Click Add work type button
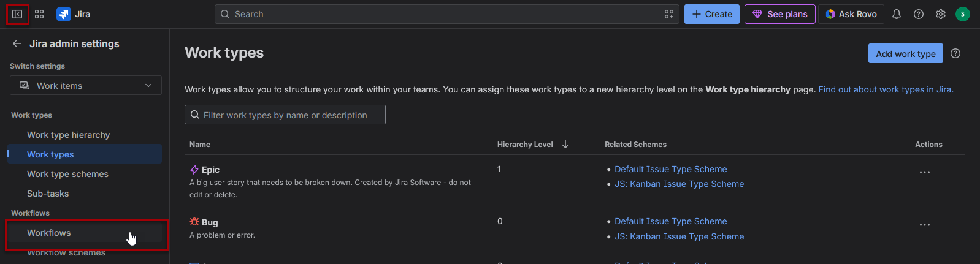The image size is (980, 264). click(x=906, y=53)
